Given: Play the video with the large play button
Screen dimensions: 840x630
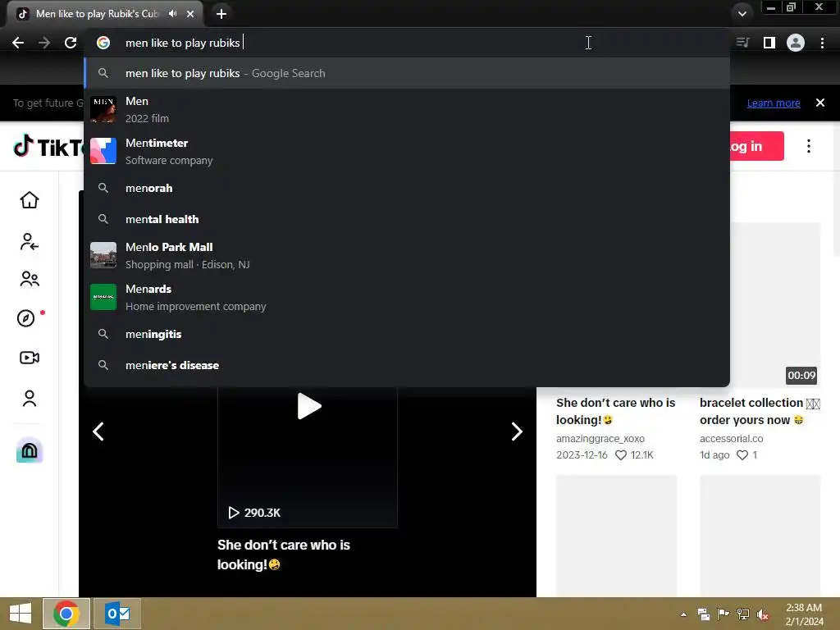Looking at the screenshot, I should 308,406.
